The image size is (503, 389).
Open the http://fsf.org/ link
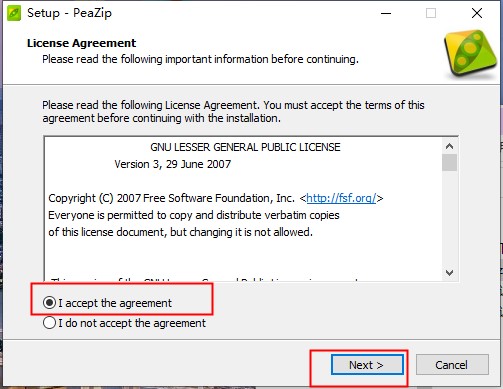click(x=341, y=198)
